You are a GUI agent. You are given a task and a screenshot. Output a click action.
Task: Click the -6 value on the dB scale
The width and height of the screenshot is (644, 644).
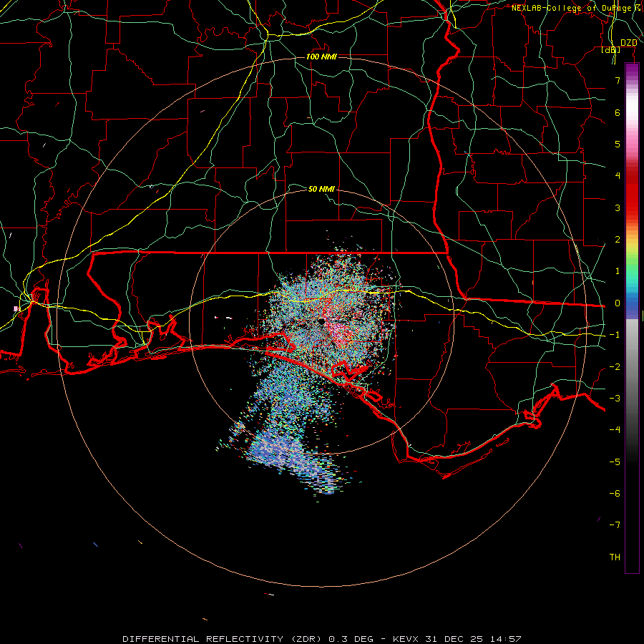click(615, 494)
